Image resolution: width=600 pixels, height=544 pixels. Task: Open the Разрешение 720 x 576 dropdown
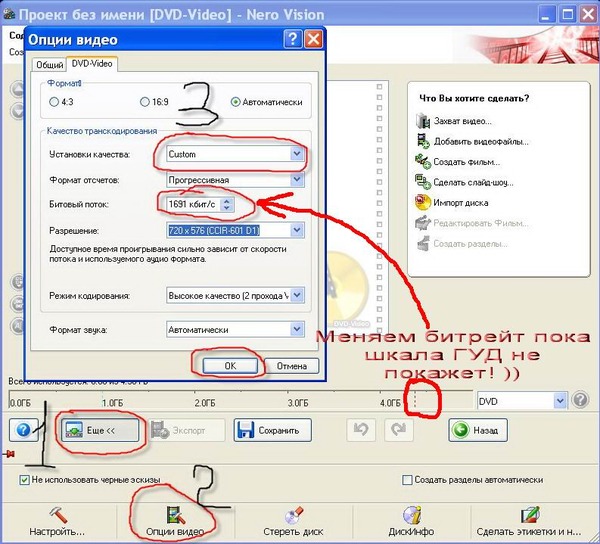click(x=235, y=230)
